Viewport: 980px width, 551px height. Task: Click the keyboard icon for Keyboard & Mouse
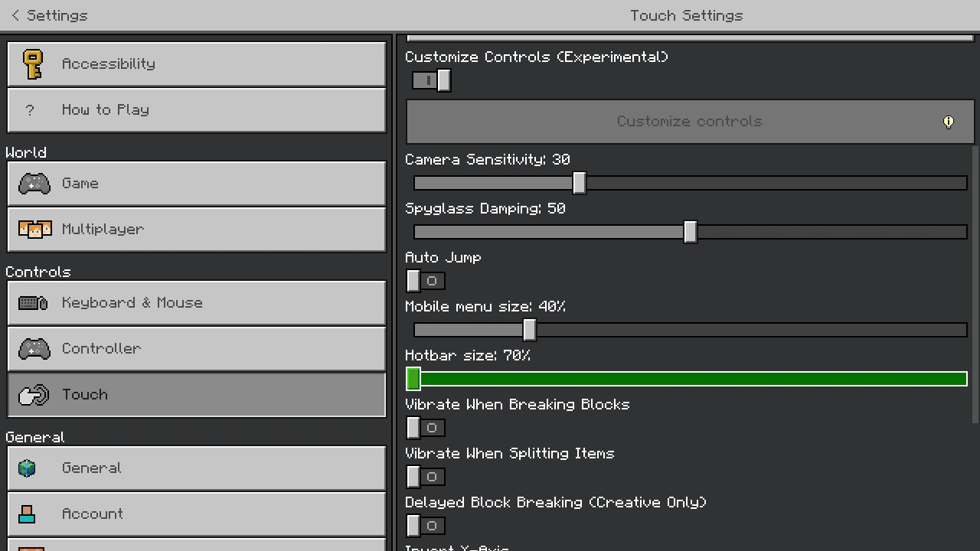tap(33, 303)
